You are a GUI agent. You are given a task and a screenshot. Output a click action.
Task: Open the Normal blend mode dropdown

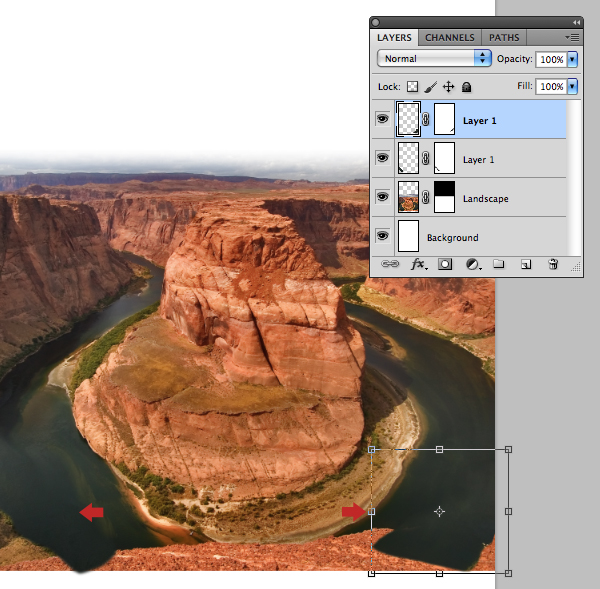tap(434, 59)
